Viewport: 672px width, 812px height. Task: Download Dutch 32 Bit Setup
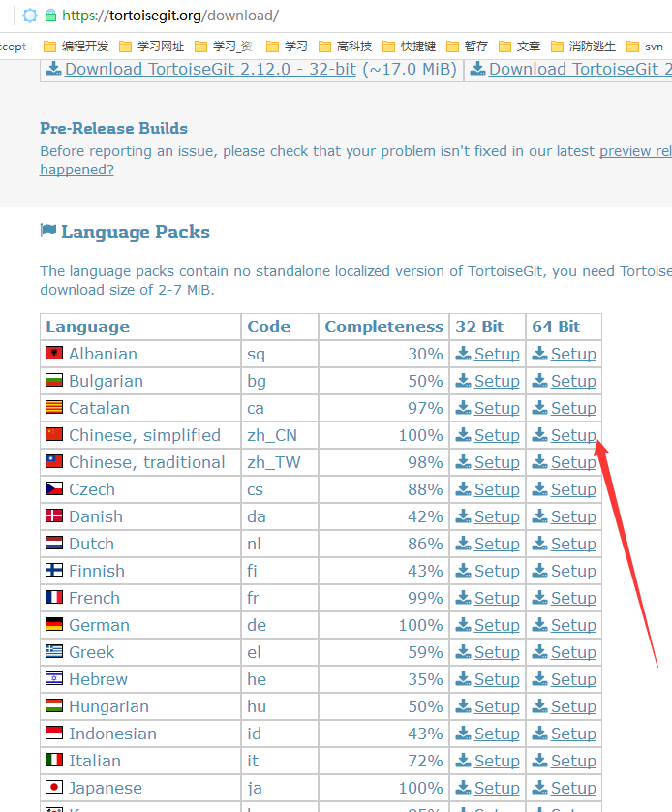497,544
